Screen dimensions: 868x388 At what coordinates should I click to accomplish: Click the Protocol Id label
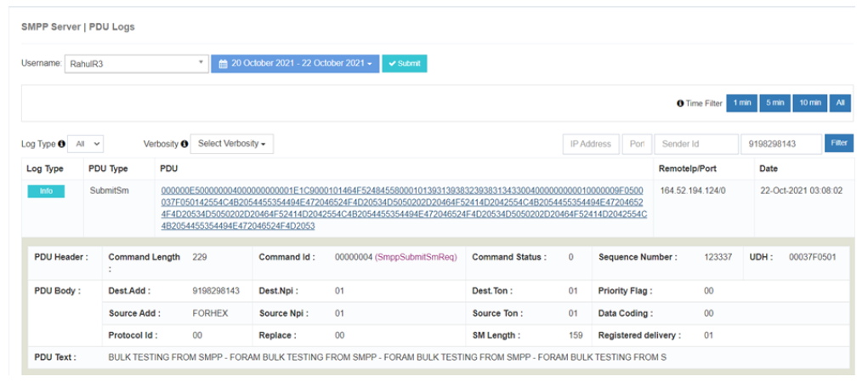pyautogui.click(x=133, y=335)
